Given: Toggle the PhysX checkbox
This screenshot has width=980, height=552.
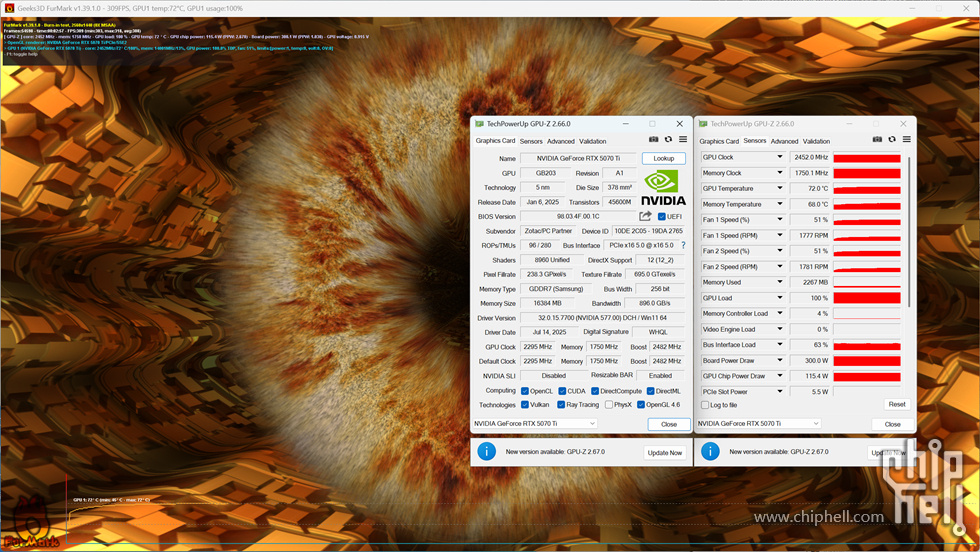Looking at the screenshot, I should [609, 404].
